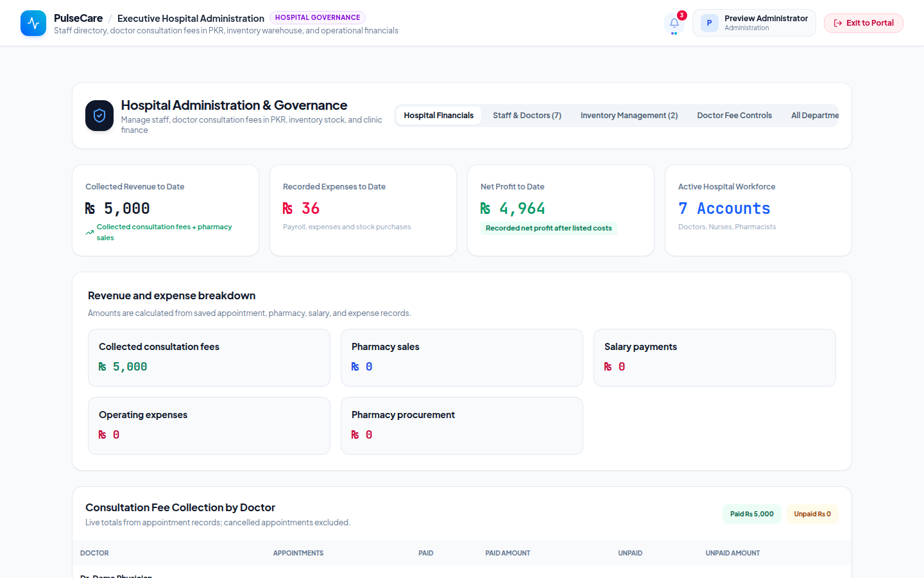Click the Preview Administrator avatar icon
This screenshot has width=924, height=578.
pyautogui.click(x=709, y=23)
